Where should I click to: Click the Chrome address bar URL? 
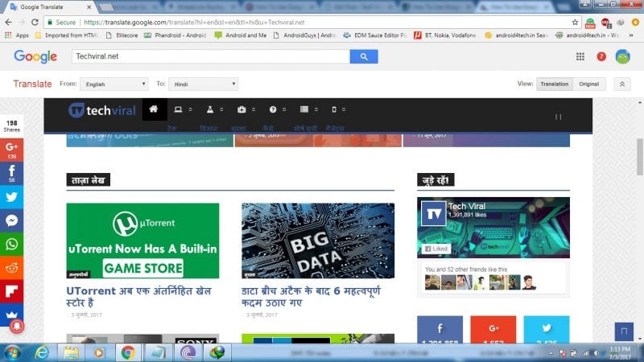pyautogui.click(x=194, y=23)
